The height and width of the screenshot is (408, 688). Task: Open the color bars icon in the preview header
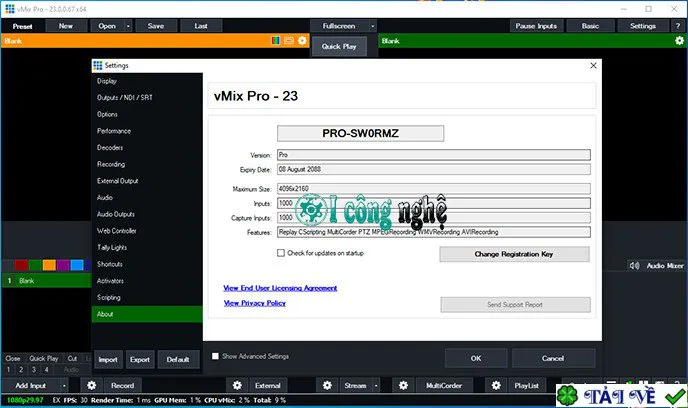pos(276,41)
